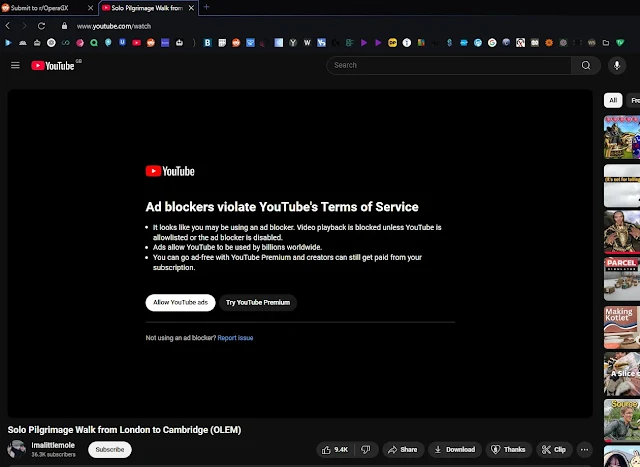Open the yellow DP bookmark
Screen dimensions: 640x467
pos(392,42)
